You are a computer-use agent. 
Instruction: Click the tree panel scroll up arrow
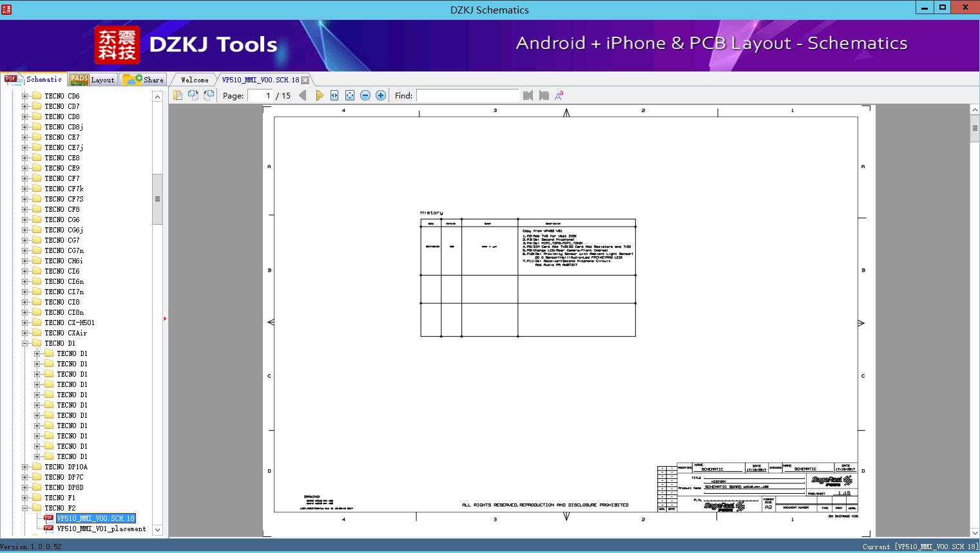(x=157, y=97)
